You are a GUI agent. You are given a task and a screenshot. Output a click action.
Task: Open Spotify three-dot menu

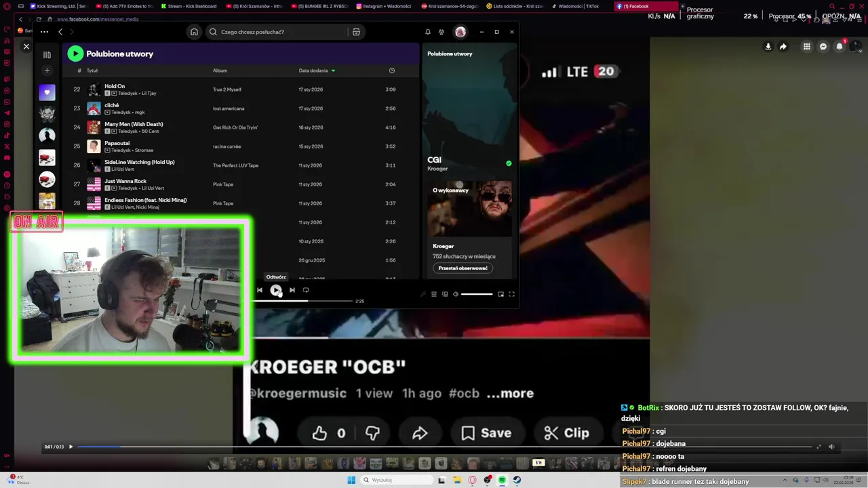click(x=44, y=32)
